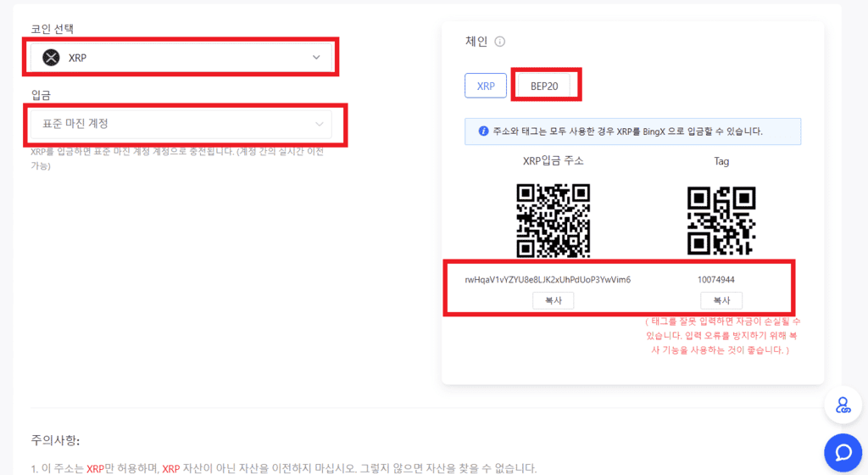
Task: Click the Tag QR code
Action: [721, 221]
